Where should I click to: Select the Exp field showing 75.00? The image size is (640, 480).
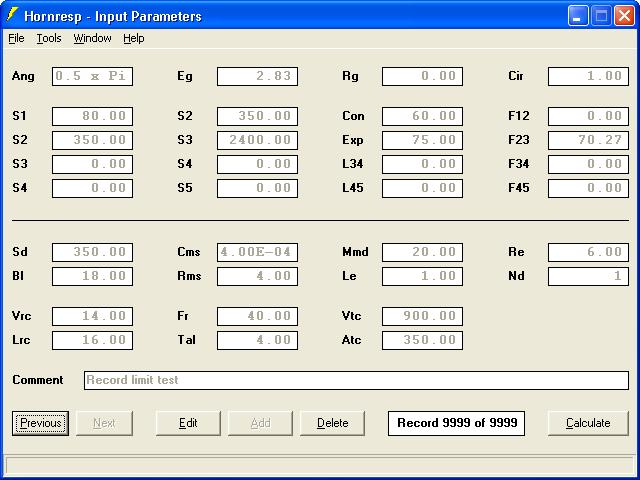422,140
